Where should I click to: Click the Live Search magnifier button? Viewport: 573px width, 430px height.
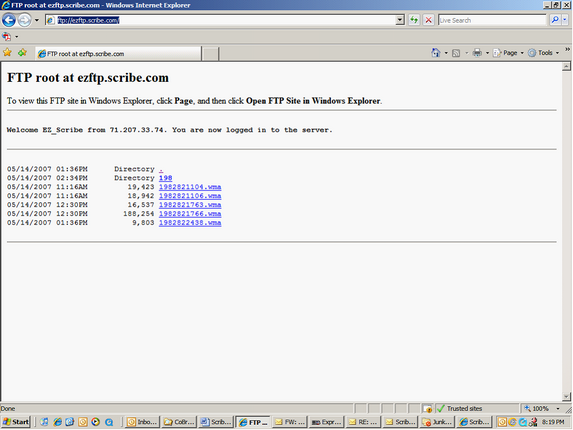(x=555, y=20)
